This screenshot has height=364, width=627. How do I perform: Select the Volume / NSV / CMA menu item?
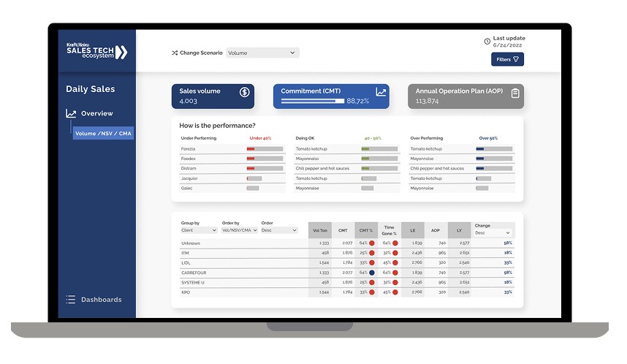coord(103,134)
